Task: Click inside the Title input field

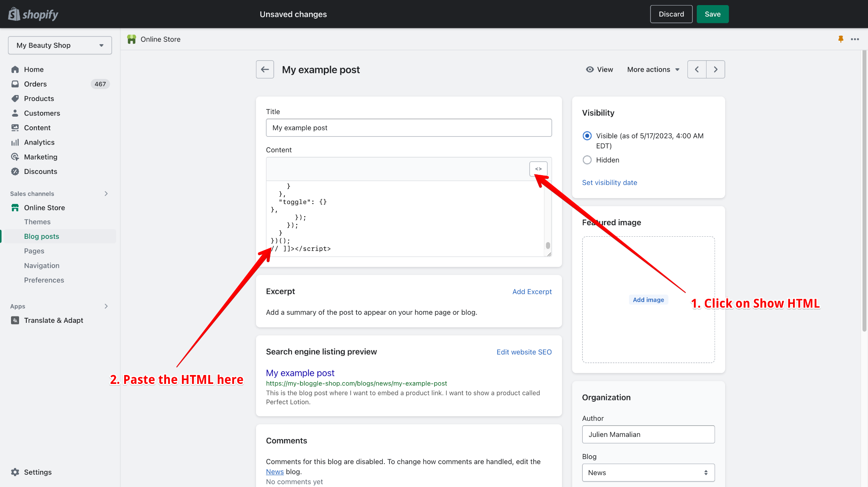Action: 408,128
